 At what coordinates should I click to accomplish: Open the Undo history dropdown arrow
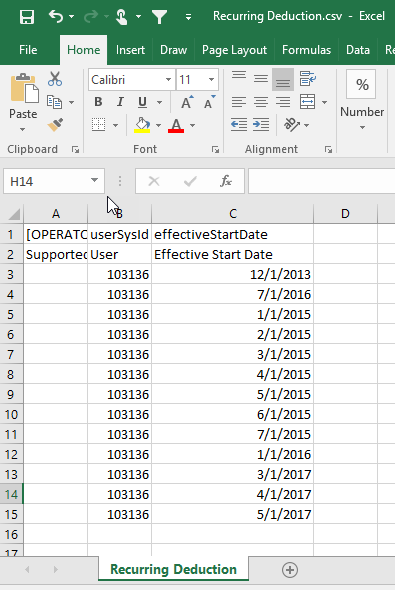(x=71, y=17)
